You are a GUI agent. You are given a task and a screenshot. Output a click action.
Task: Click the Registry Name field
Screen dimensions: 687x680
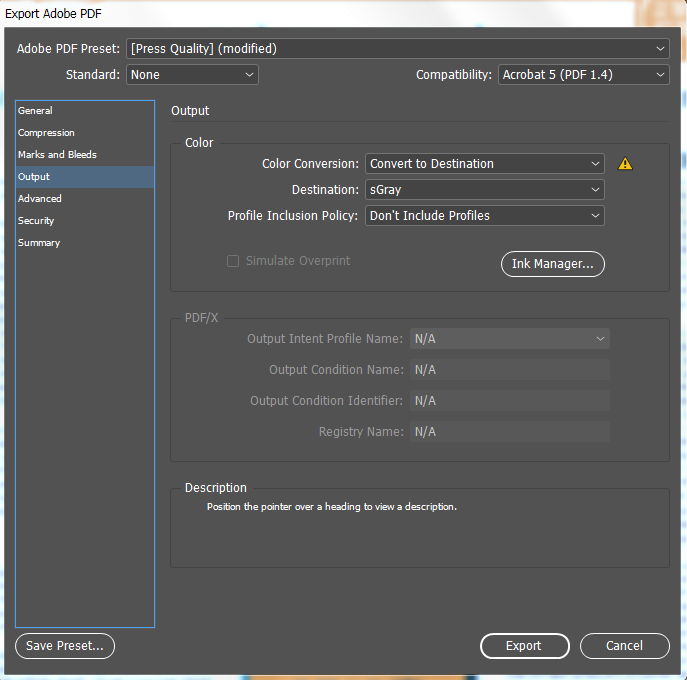coord(510,432)
